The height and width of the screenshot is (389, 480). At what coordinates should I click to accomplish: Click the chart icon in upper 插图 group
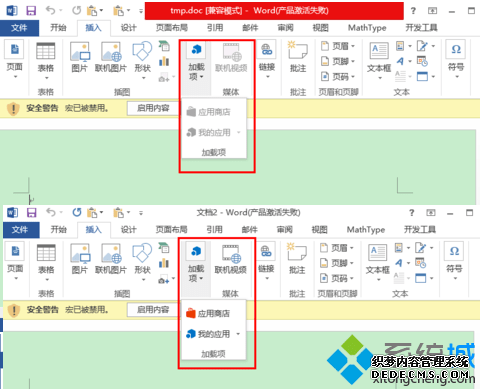click(x=164, y=61)
